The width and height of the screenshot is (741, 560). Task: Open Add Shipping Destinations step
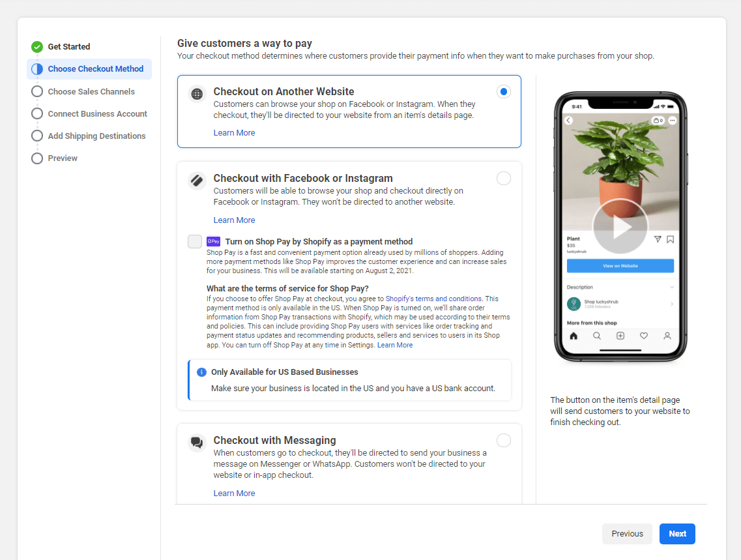[97, 136]
